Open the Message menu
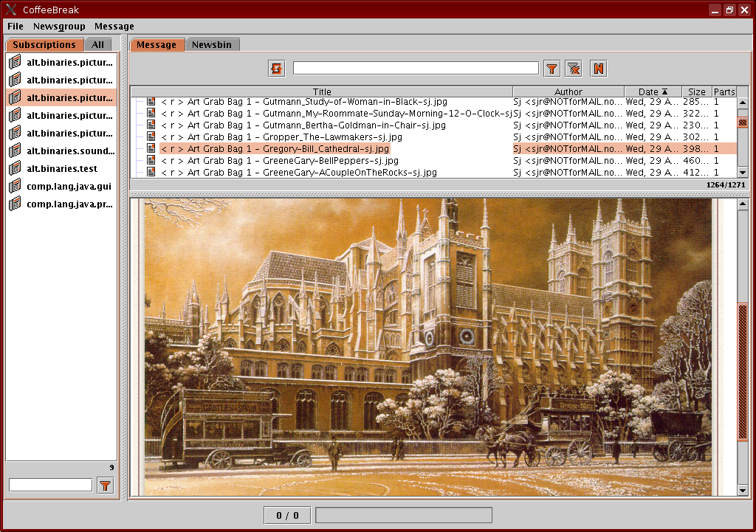This screenshot has height=532, width=756. click(x=114, y=26)
